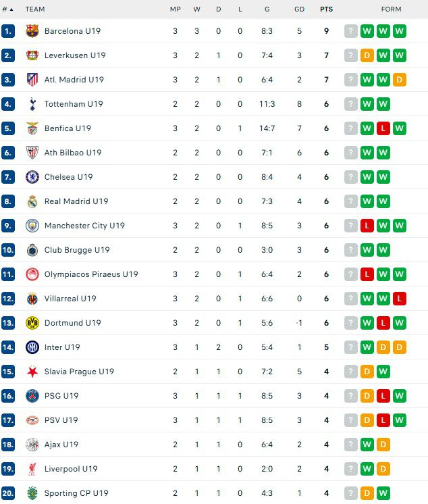Click the Inter U19 crest
The height and width of the screenshot is (504, 428).
32,347
